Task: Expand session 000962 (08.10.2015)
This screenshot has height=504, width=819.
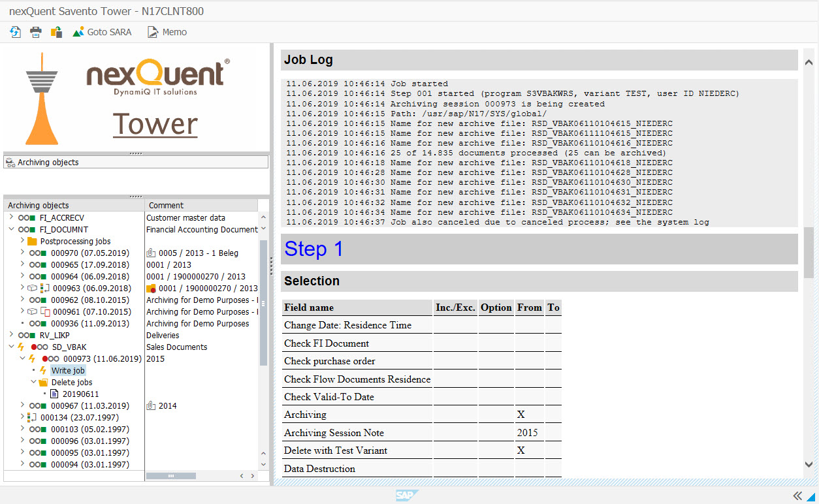Action: coord(22,300)
